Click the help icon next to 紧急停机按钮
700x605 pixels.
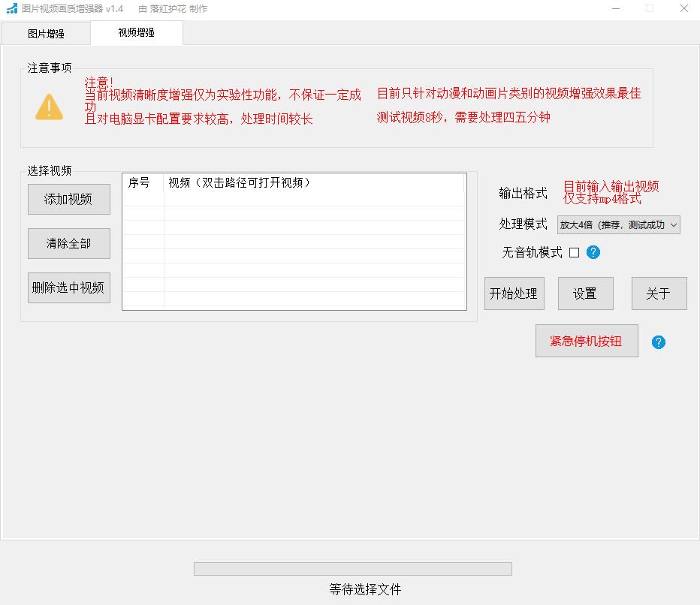[x=658, y=342]
